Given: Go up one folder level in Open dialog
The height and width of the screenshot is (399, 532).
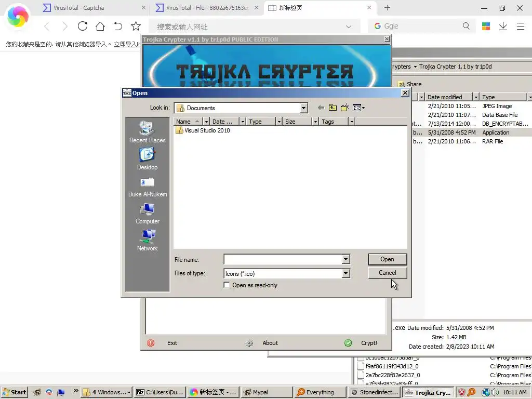Looking at the screenshot, I should 332,108.
